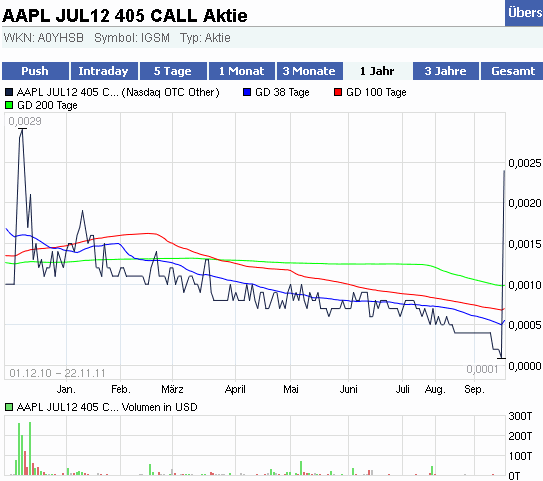
Task: Click the Jan. axis label
Action: (x=66, y=389)
